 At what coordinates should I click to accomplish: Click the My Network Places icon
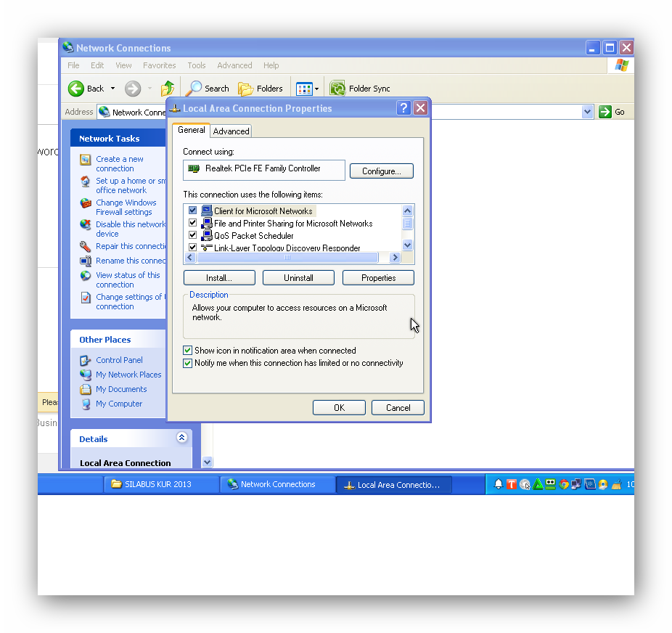pos(86,375)
